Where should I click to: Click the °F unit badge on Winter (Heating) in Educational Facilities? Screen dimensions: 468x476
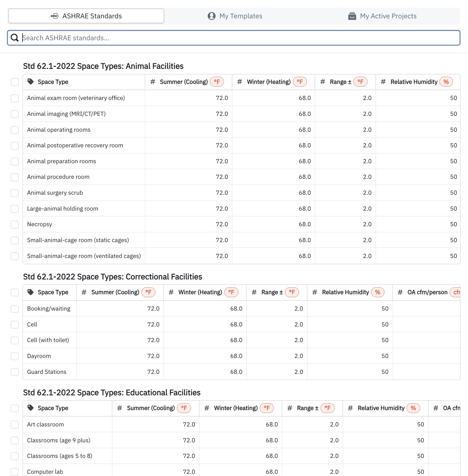pos(267,408)
